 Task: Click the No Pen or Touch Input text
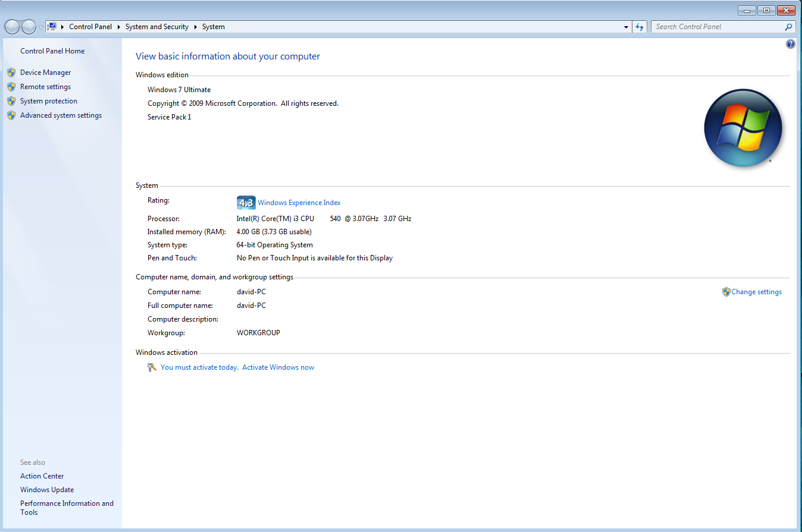coord(315,258)
